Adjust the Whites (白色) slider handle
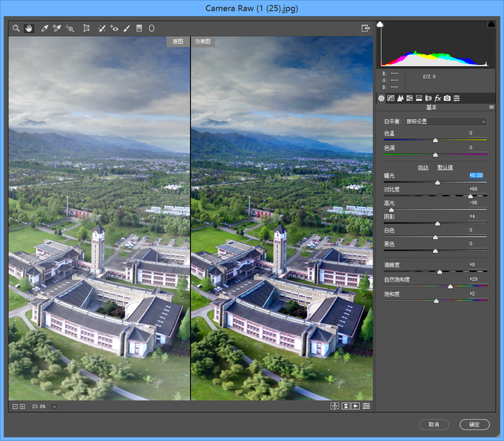 pos(435,237)
